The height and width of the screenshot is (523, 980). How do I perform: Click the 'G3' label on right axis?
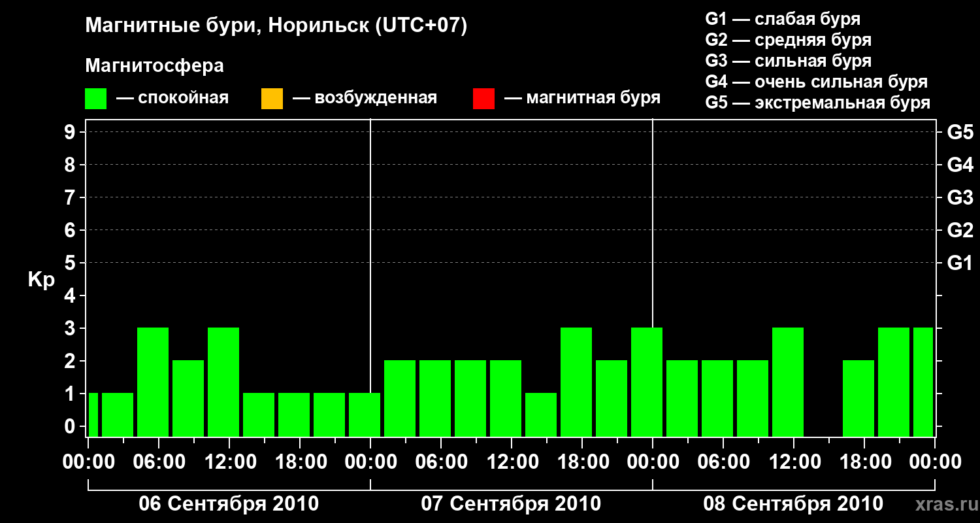coord(960,197)
